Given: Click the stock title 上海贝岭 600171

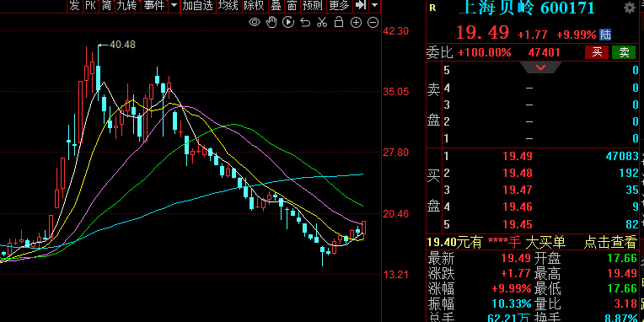Looking at the screenshot, I should [x=527, y=7].
